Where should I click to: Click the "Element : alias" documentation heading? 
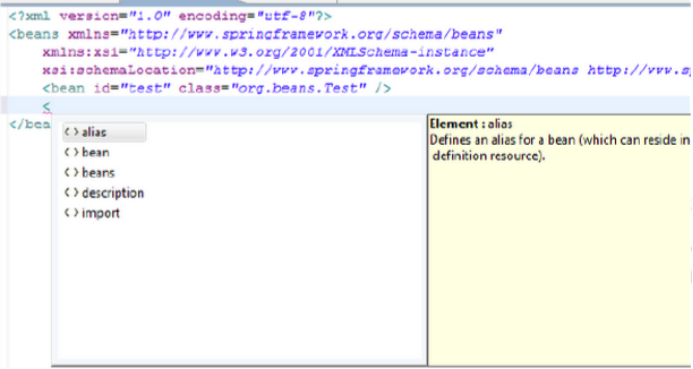coord(471,124)
